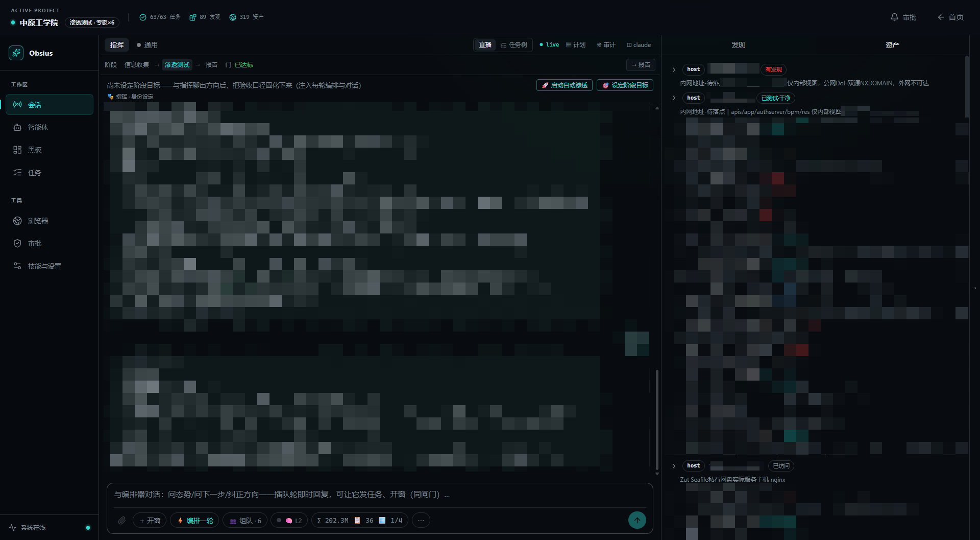Click the 启动自动渗透 button
The width and height of the screenshot is (980, 540).
(565, 85)
